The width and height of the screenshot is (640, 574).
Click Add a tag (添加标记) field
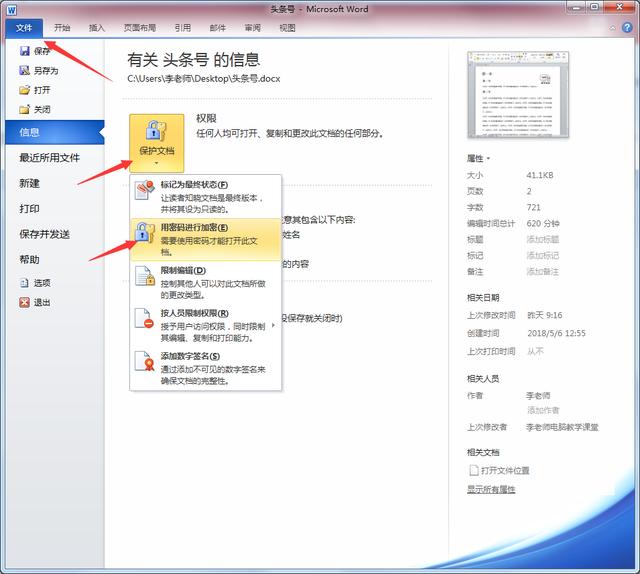click(543, 256)
